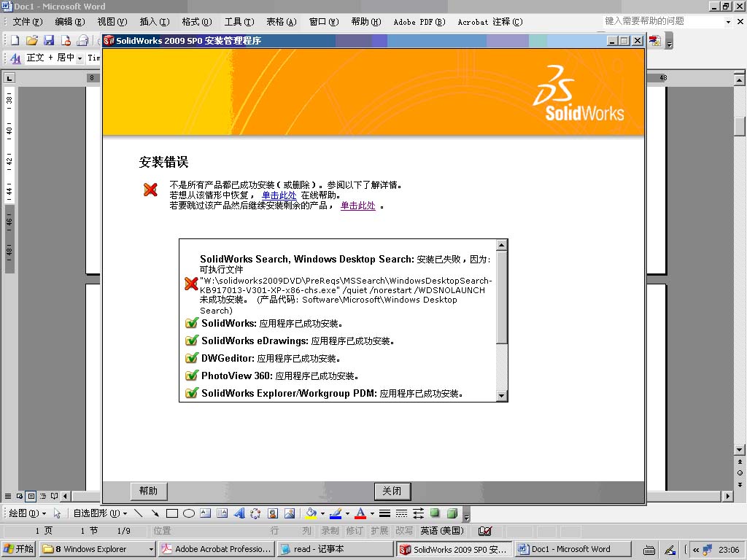The height and width of the screenshot is (560, 747).
Task: Open Arrow Style options
Action: 418,513
